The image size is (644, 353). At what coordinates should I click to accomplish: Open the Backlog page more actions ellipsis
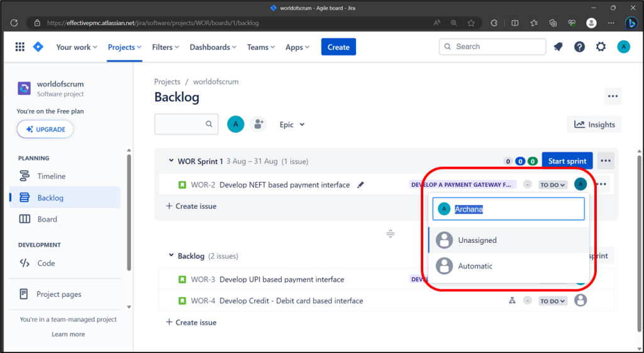(x=613, y=96)
